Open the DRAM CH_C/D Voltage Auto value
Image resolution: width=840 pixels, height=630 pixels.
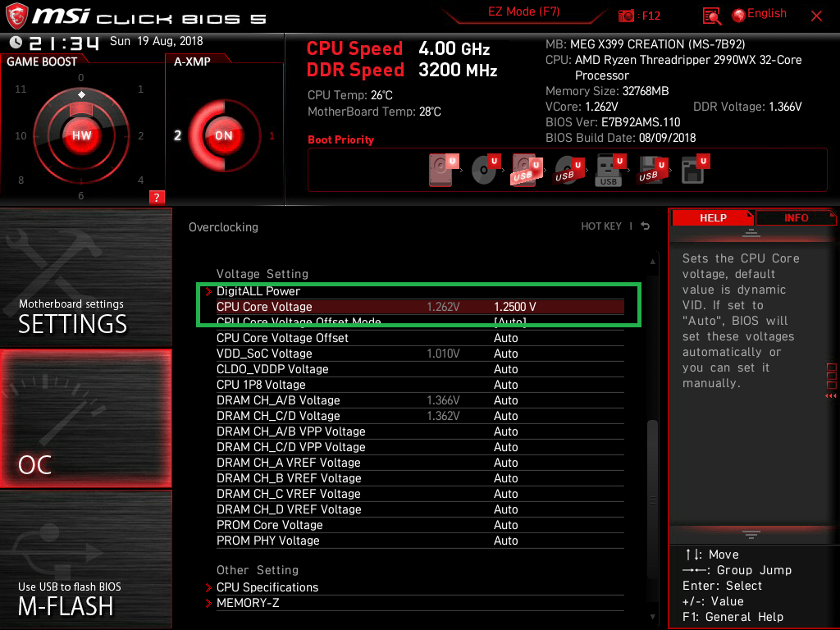tap(505, 416)
